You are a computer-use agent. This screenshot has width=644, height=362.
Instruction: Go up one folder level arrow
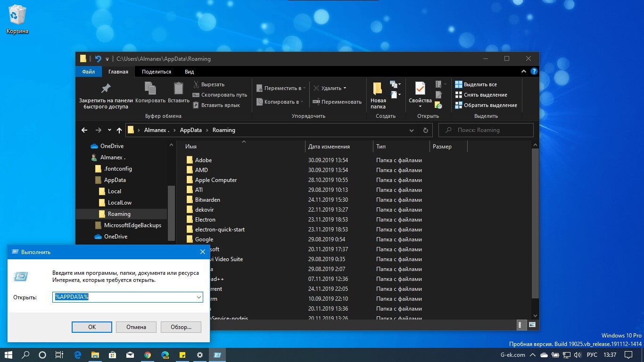tap(119, 130)
